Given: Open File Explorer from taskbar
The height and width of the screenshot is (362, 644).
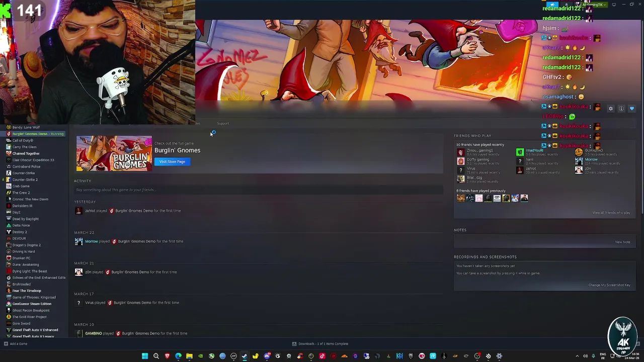Looking at the screenshot, I should click(189, 356).
